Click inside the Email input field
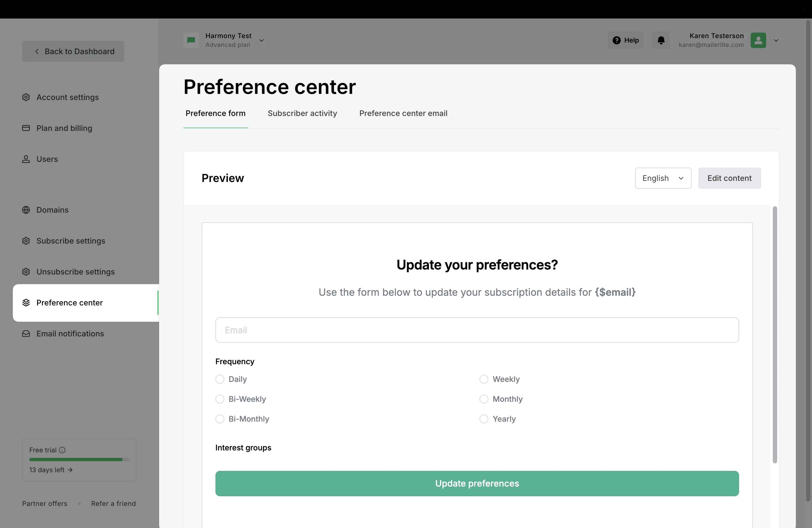The width and height of the screenshot is (812, 528). [477, 330]
